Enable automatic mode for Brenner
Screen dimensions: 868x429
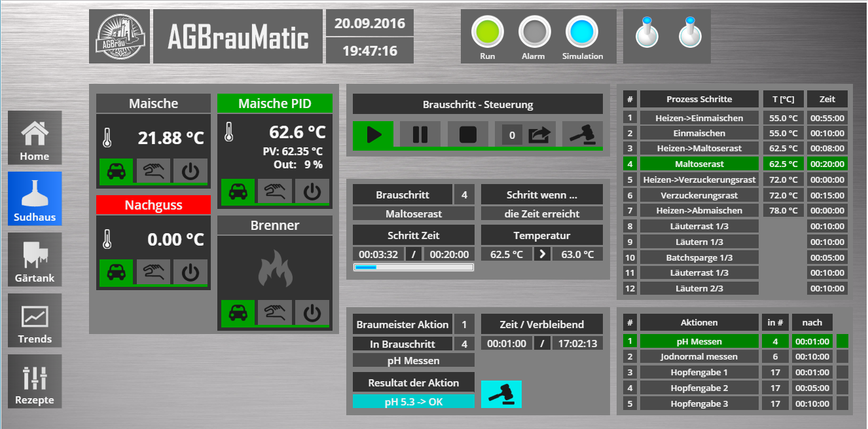238,313
